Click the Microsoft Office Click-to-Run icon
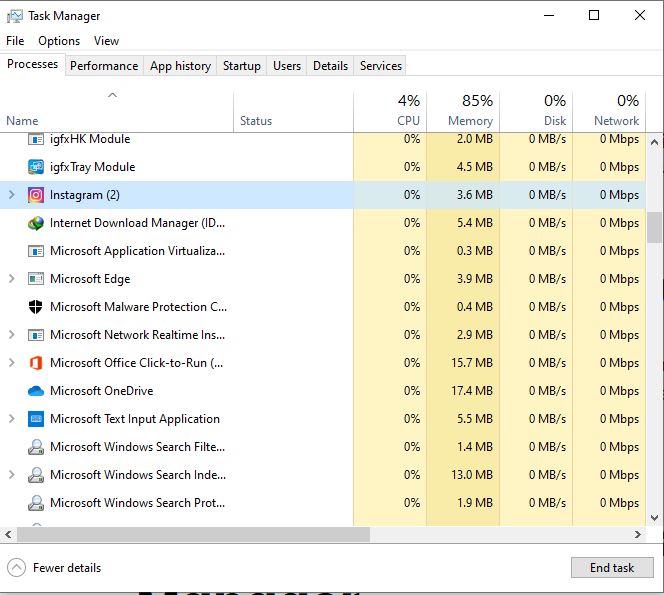The width and height of the screenshot is (664, 595). (x=36, y=363)
